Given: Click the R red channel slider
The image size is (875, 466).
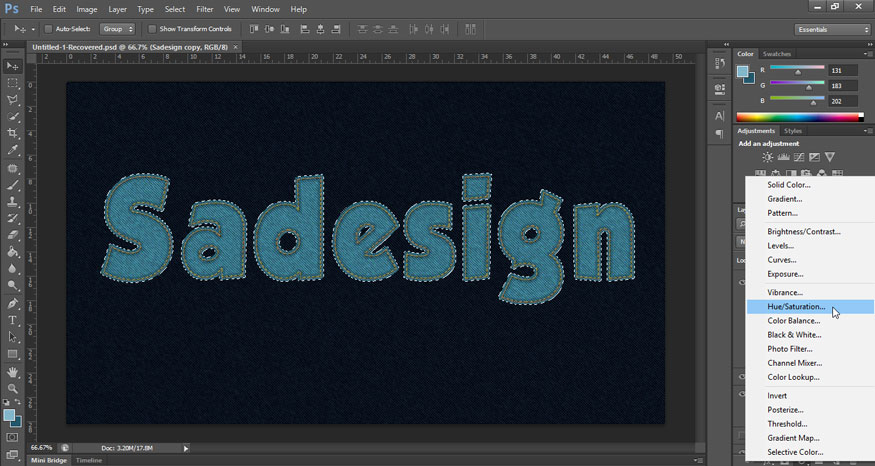Looking at the screenshot, I should (797, 70).
